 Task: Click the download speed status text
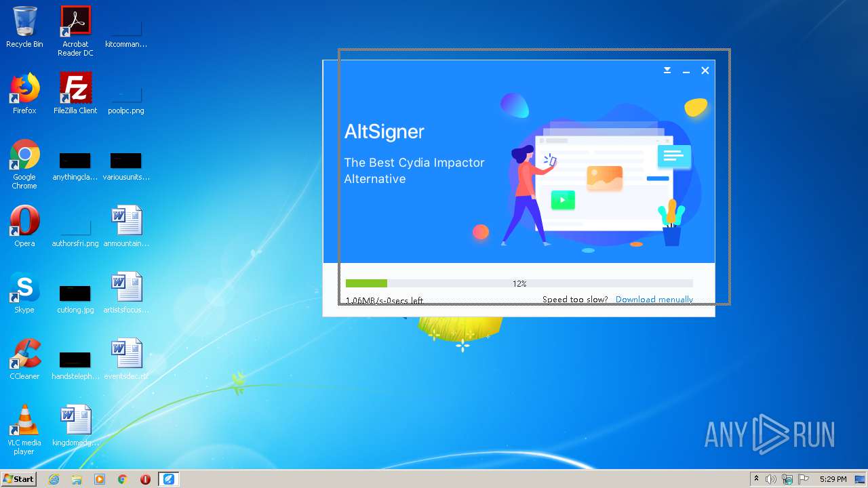(384, 300)
